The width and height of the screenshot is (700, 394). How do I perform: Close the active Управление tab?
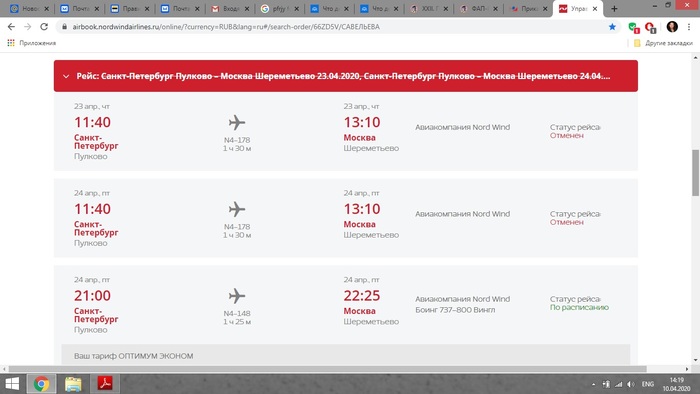595,8
